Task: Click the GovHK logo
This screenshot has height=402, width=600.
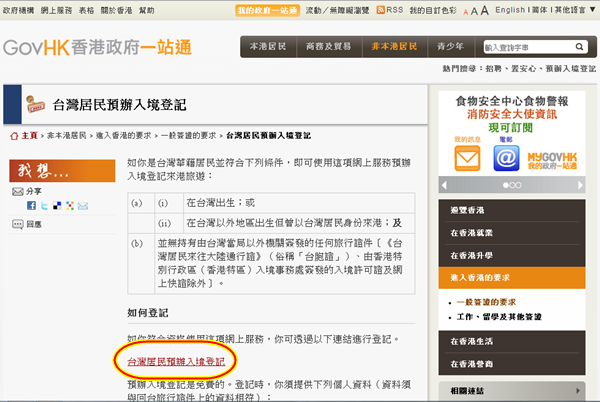Action: [x=97, y=47]
